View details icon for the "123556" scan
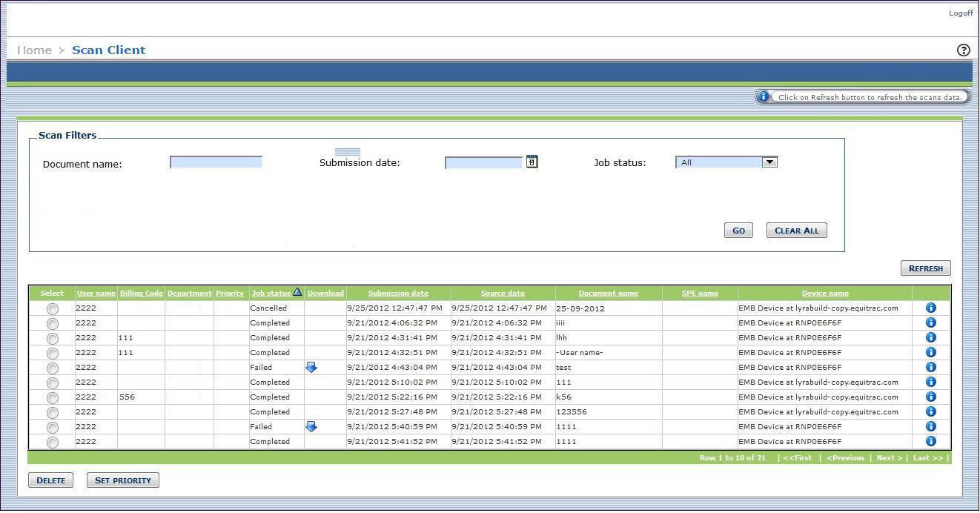 930,411
